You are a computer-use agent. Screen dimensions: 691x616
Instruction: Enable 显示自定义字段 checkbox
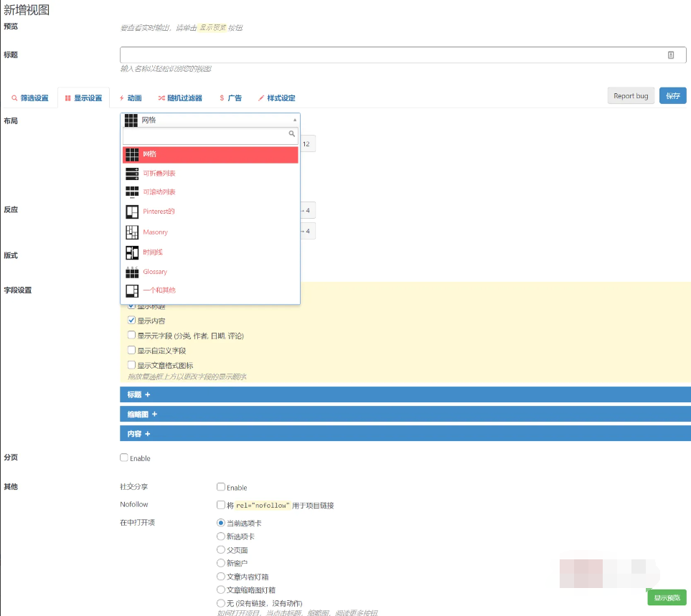[131, 350]
